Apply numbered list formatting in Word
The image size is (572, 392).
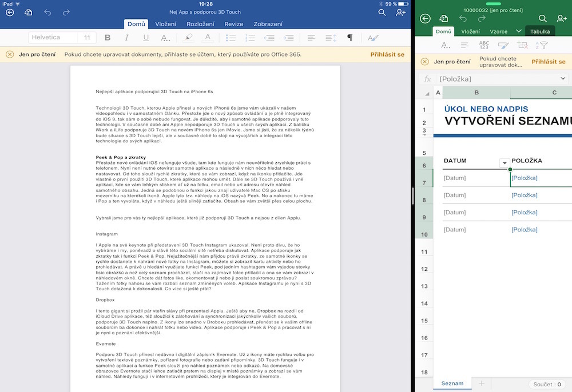tap(251, 37)
